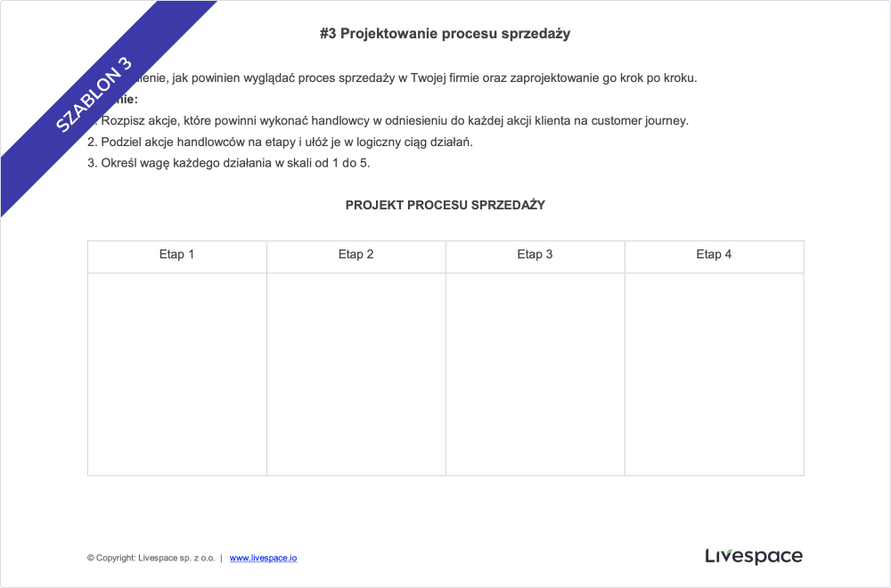Image resolution: width=891 pixels, height=588 pixels.
Task: Click the Livespace logo
Action: click(x=754, y=556)
